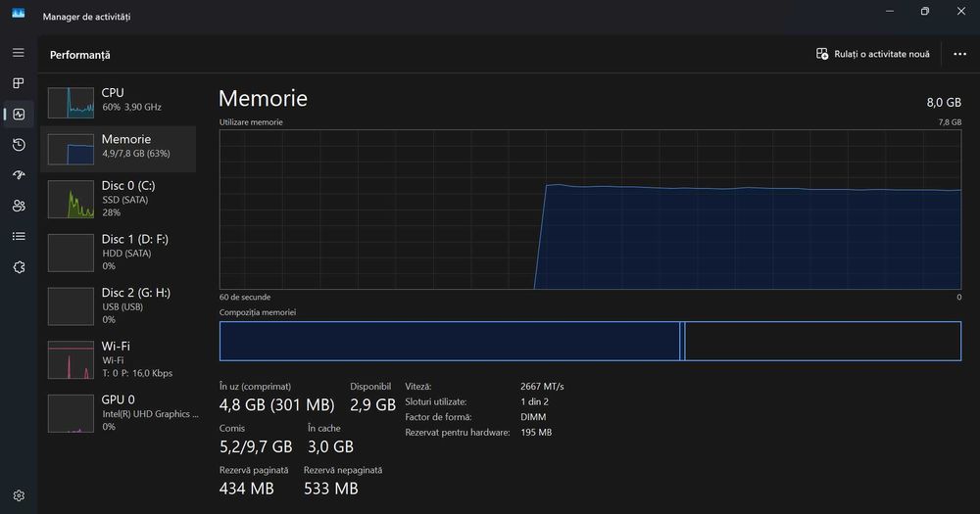Select the Wi-Fi performance item
980x514 pixels.
click(x=120, y=359)
